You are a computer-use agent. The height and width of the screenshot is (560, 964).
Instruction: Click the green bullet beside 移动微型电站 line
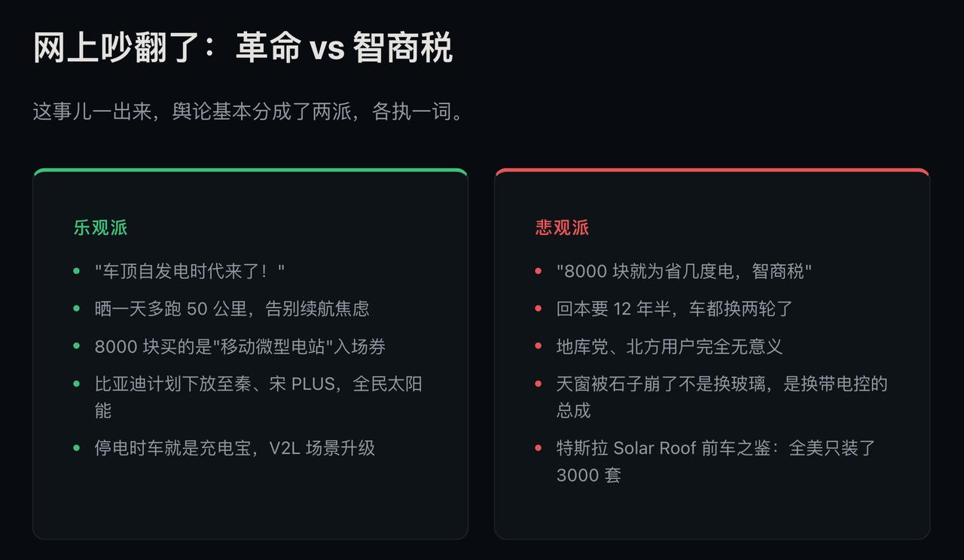click(x=76, y=345)
